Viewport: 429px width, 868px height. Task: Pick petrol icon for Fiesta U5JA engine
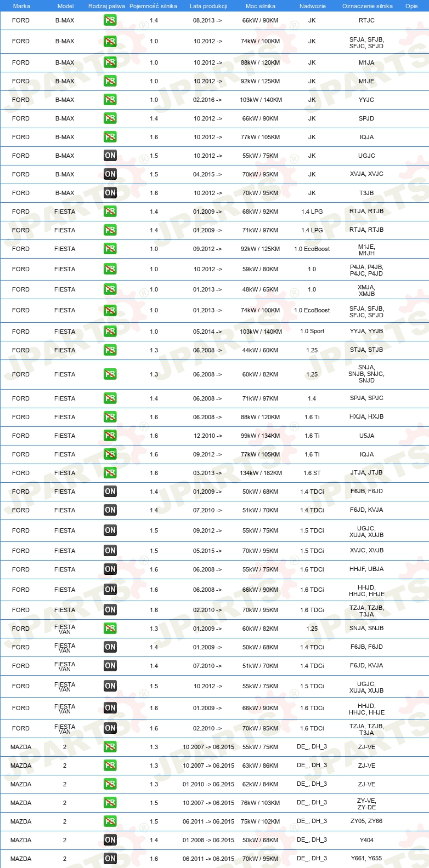point(110,436)
